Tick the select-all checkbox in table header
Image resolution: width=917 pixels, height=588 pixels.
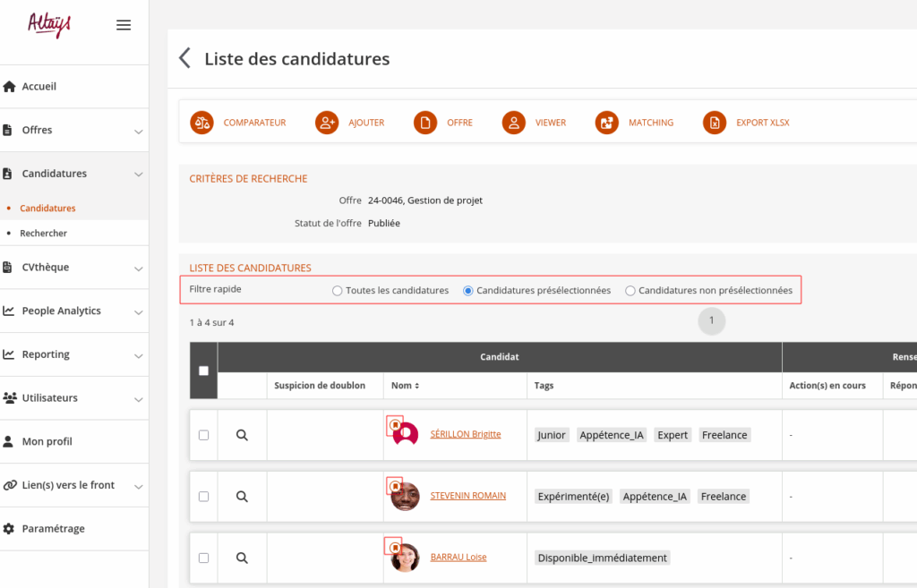[x=203, y=371]
